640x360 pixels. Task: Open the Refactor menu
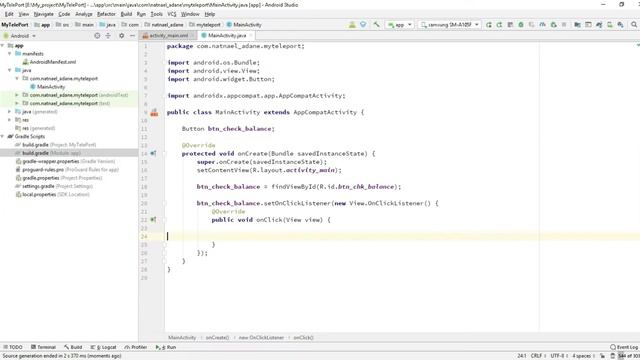(x=106, y=14)
